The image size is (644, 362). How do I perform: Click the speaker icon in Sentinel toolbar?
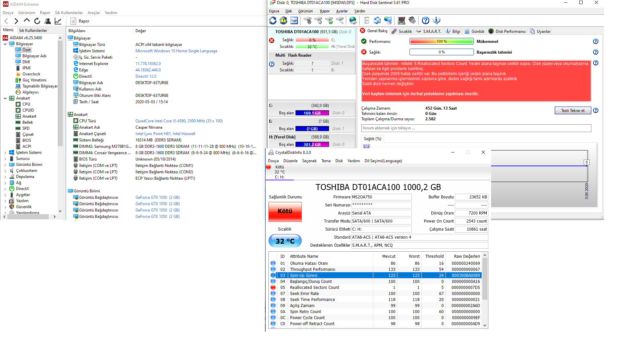(412, 21)
